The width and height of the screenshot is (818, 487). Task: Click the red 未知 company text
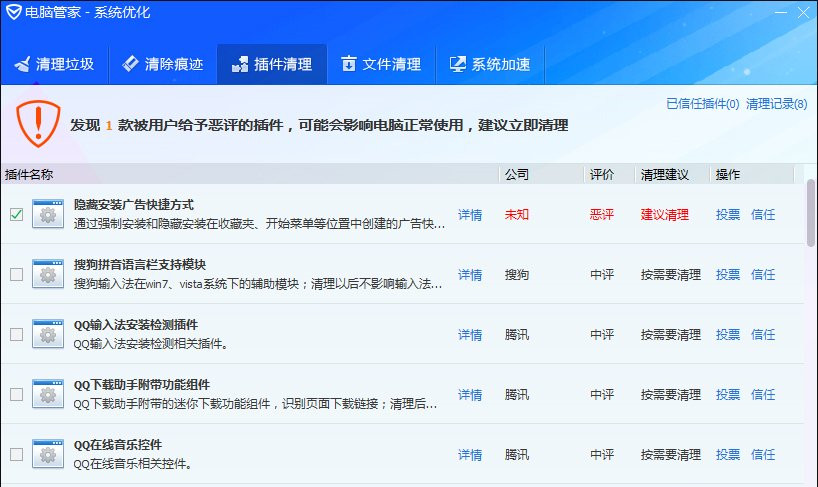pyautogui.click(x=516, y=215)
